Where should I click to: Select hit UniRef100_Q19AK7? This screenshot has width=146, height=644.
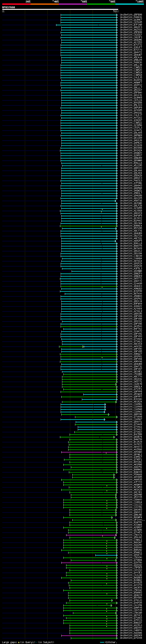[x=131, y=20]
